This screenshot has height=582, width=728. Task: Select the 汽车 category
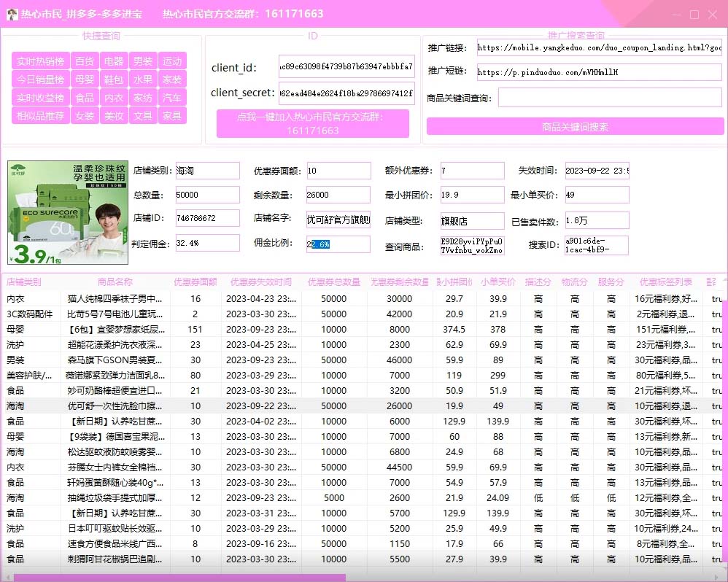point(172,97)
